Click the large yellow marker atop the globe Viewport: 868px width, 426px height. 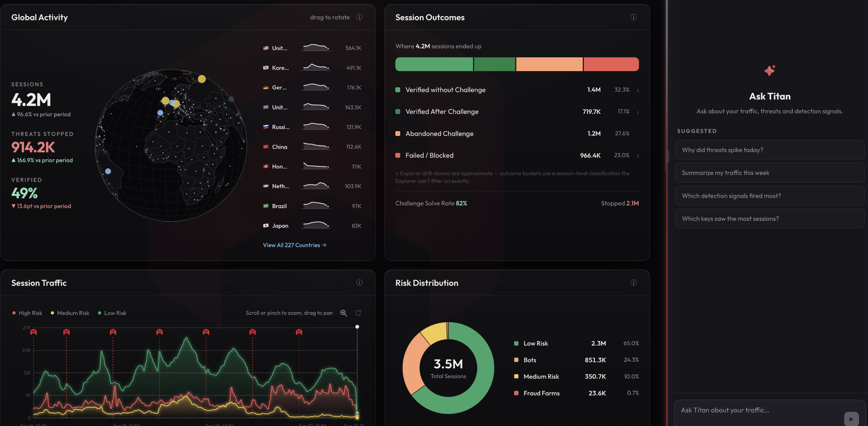click(202, 79)
